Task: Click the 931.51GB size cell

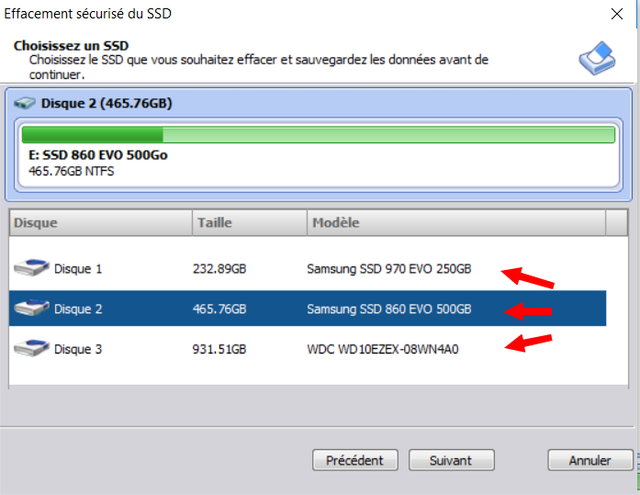Action: point(220,349)
